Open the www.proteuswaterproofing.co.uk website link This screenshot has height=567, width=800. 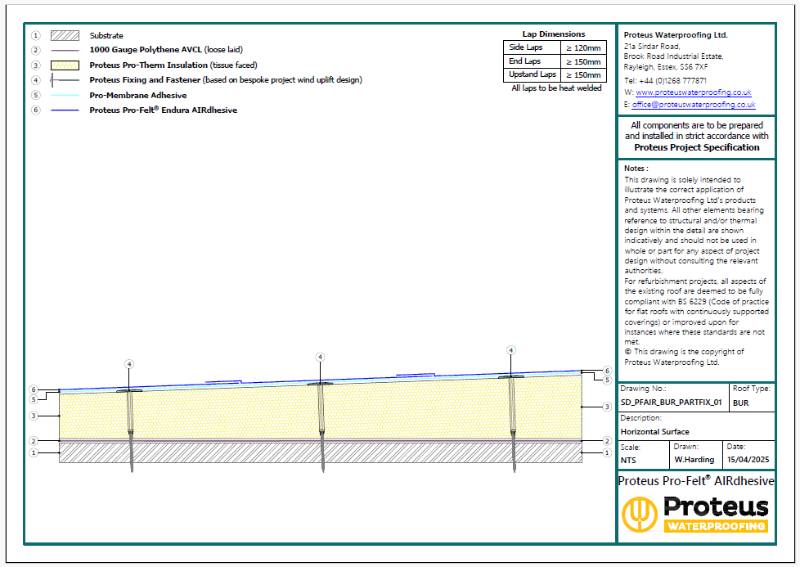coord(693,92)
